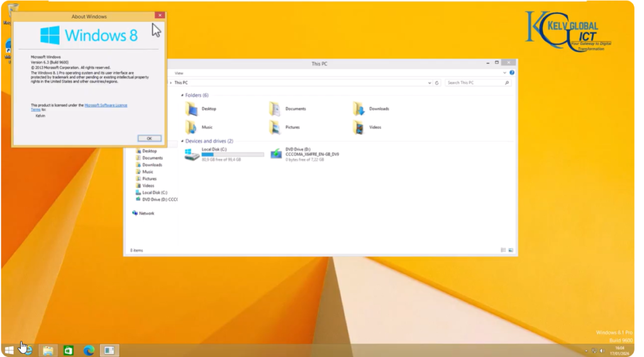
Task: Select the Local Disk (C:) drive icon
Action: [192, 154]
